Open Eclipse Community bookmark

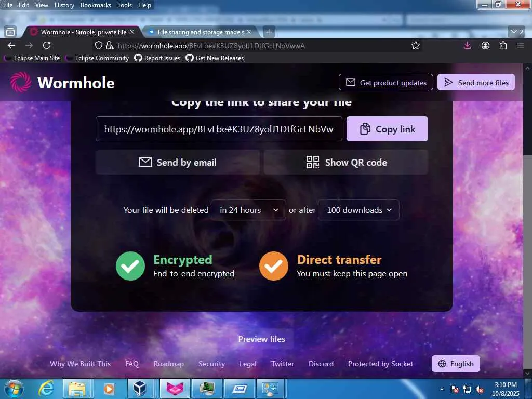click(x=97, y=58)
